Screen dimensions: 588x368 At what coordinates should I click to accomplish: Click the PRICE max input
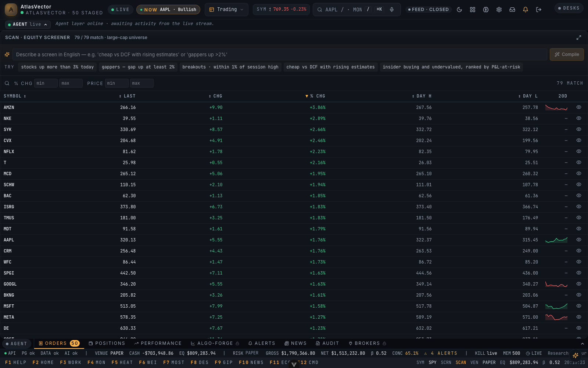(142, 83)
